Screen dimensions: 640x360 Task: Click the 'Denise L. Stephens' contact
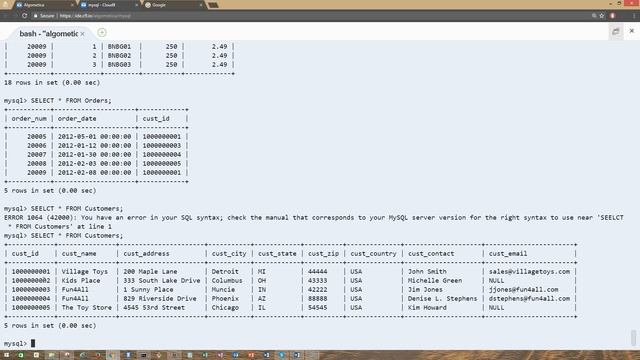pos(442,298)
